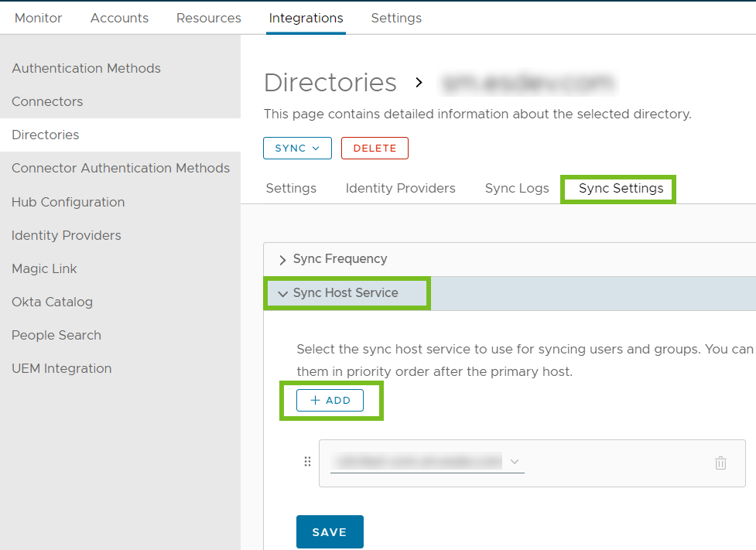Open Hub Configuration in sidebar
The height and width of the screenshot is (550, 756).
tap(68, 202)
